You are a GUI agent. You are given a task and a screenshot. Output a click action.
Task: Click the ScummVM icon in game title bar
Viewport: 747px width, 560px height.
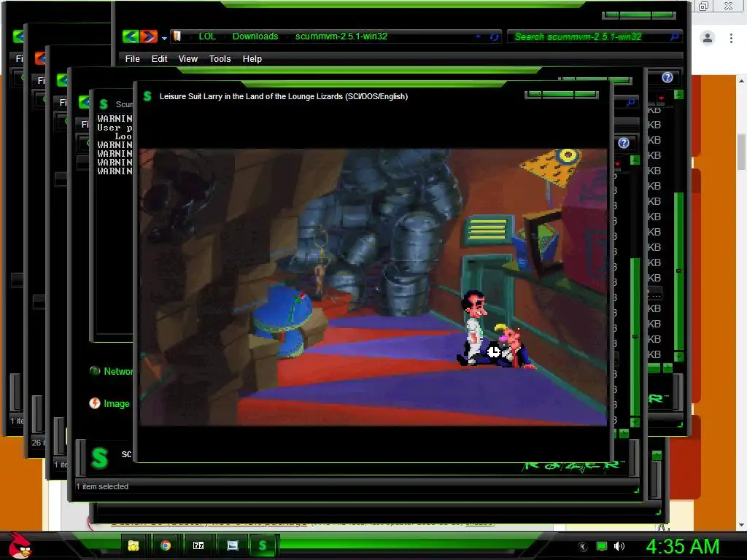point(147,96)
